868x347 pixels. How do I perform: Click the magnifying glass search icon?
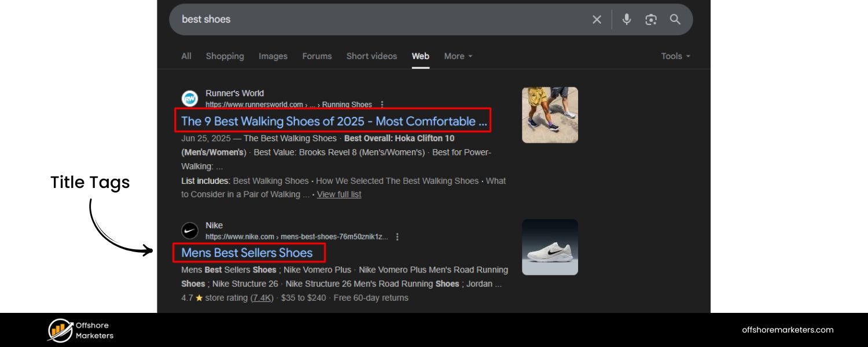click(675, 20)
